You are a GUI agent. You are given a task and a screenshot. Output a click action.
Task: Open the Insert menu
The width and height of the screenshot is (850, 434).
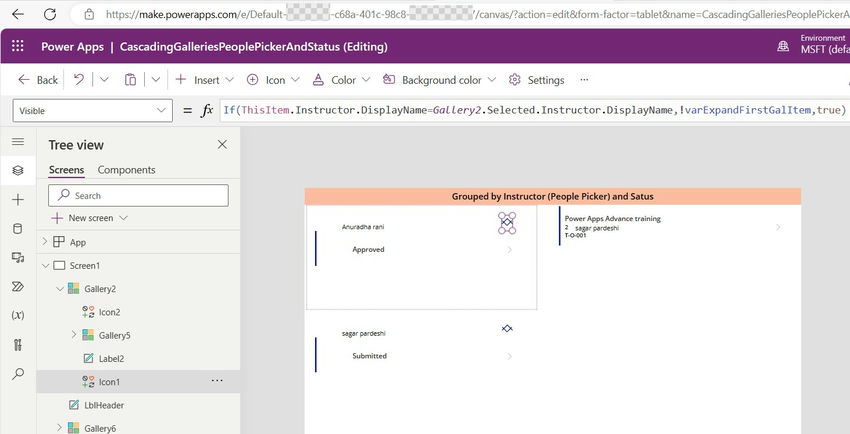[204, 80]
